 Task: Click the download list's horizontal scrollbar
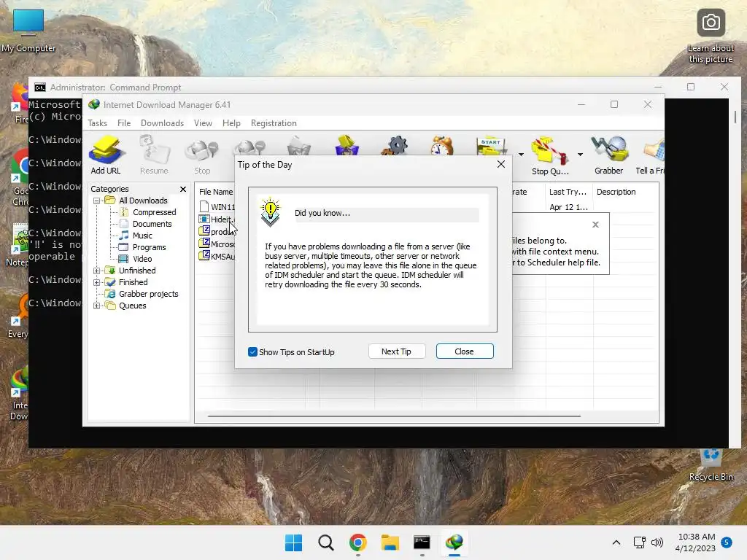394,416
